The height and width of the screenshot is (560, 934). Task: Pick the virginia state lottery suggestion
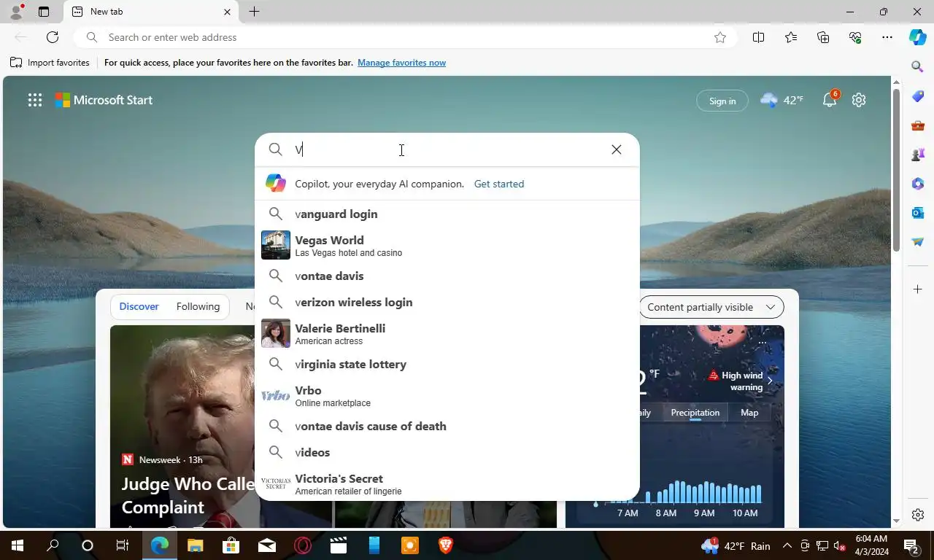447,364
